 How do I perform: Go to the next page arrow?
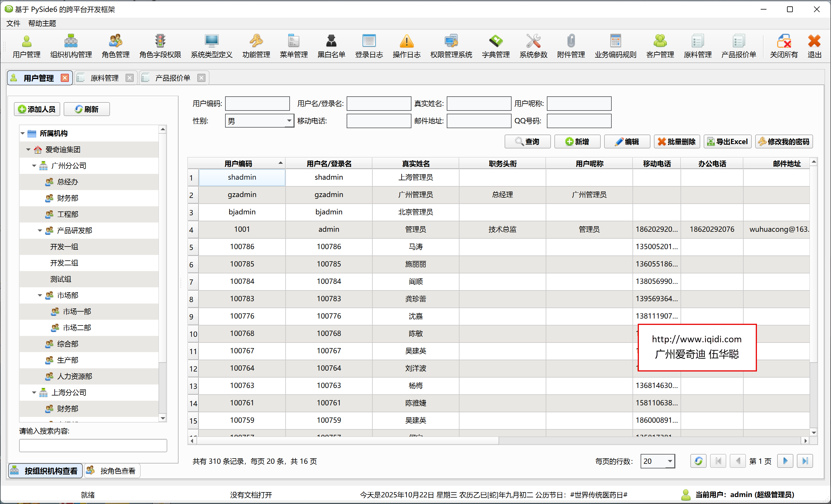[785, 461]
